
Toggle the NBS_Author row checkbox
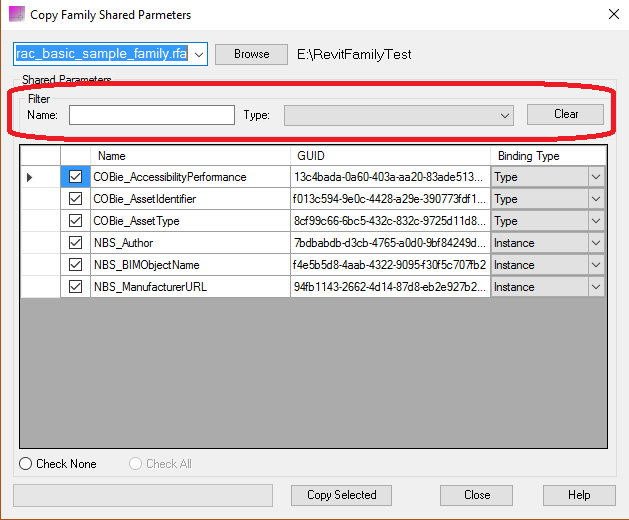[x=75, y=243]
